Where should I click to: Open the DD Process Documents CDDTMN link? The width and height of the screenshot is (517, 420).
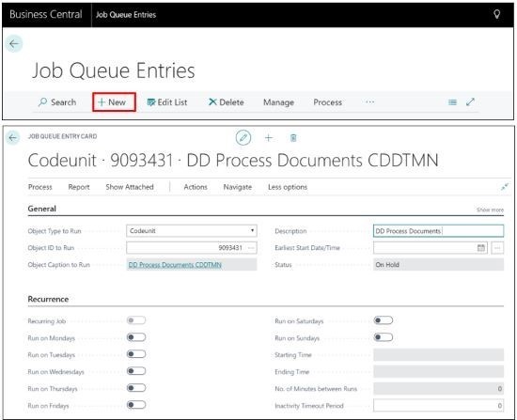pos(175,265)
